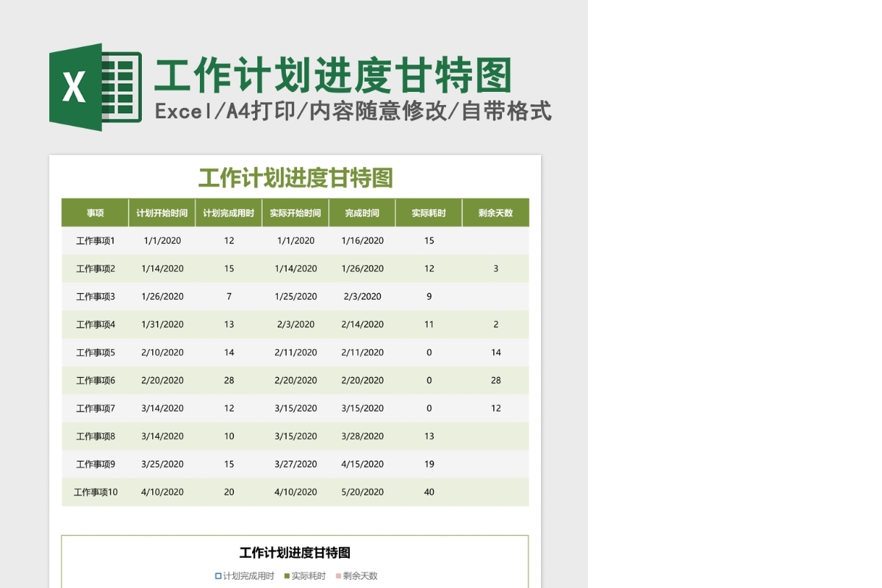Click the subtitle Excel/A4打印/内容随意修改/自带格式

tap(353, 112)
